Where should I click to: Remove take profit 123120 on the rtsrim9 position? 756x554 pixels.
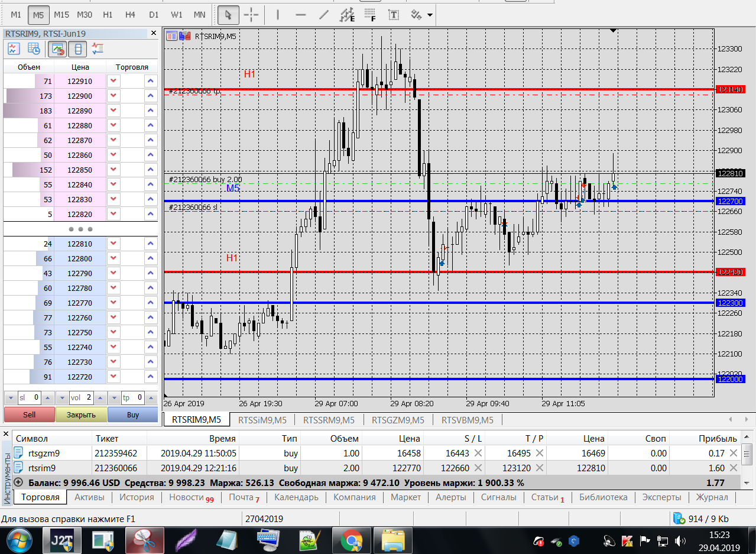[540, 468]
